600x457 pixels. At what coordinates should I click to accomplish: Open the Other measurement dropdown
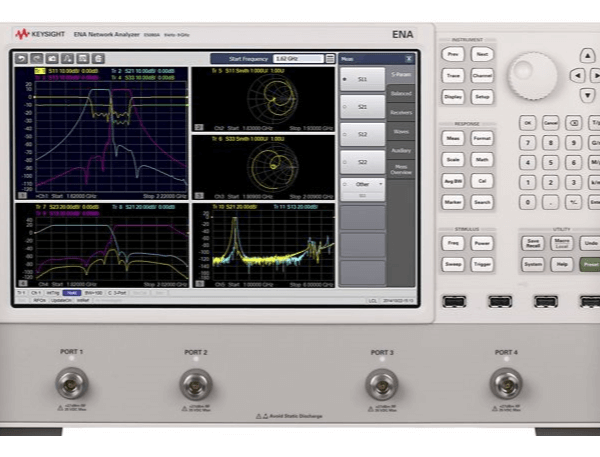point(362,189)
